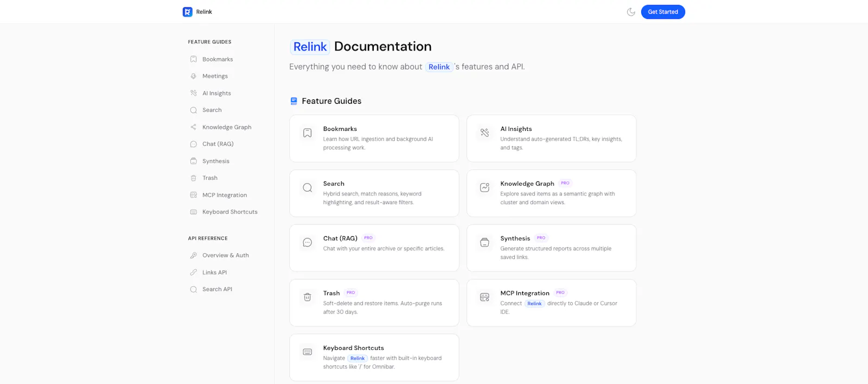Click the Synthesis card title
Viewport: 868px width, 384px height.
tap(515, 238)
